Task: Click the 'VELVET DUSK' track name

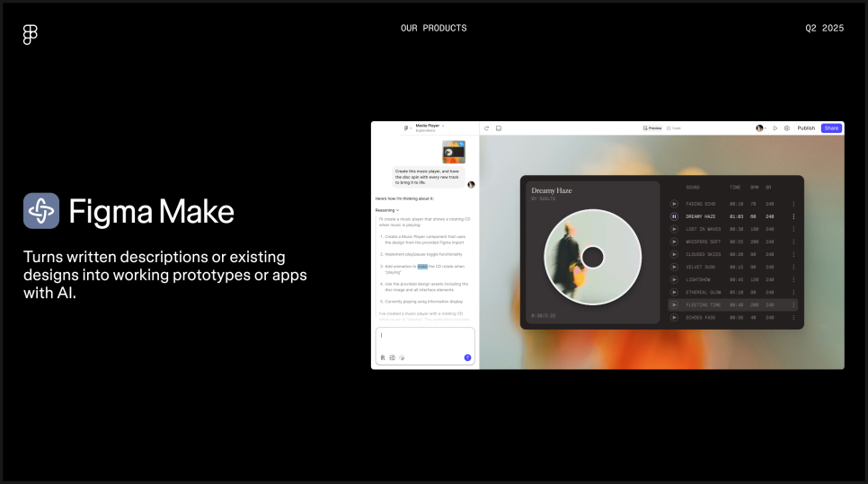Action: pyautogui.click(x=701, y=268)
